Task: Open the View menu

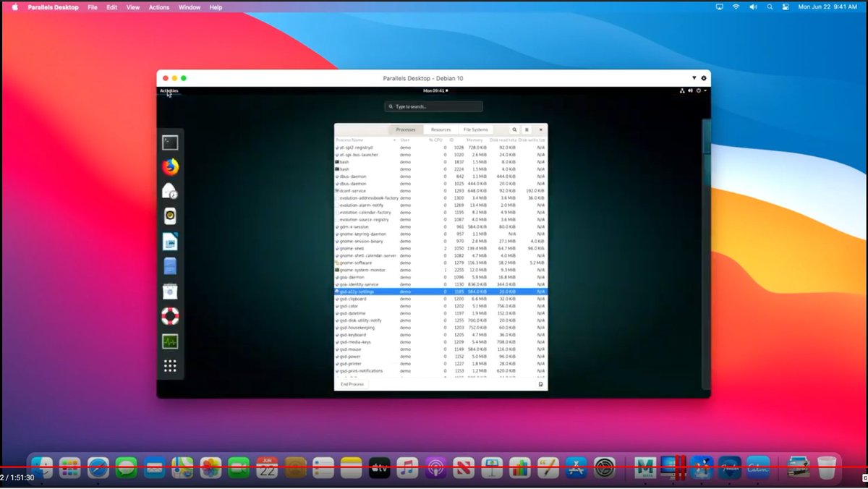Action: coord(133,7)
